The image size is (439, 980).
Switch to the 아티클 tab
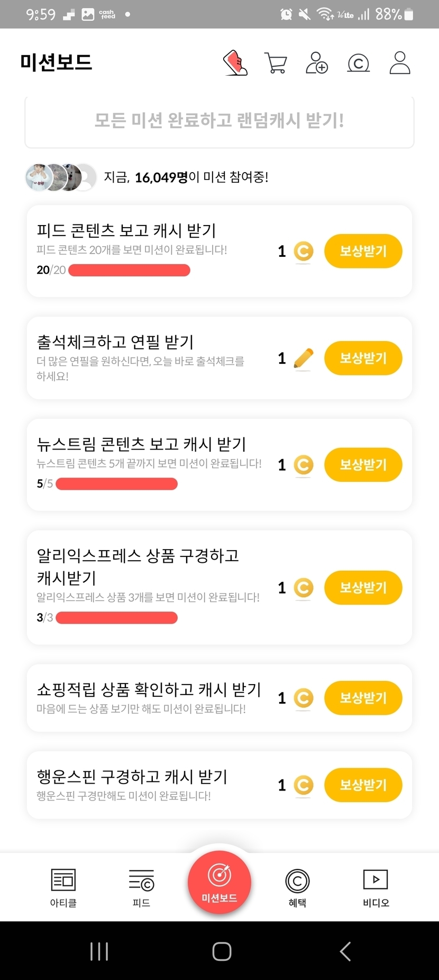(x=63, y=888)
